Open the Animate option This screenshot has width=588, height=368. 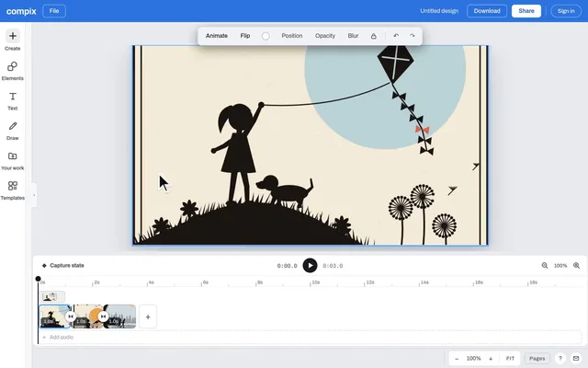click(217, 36)
